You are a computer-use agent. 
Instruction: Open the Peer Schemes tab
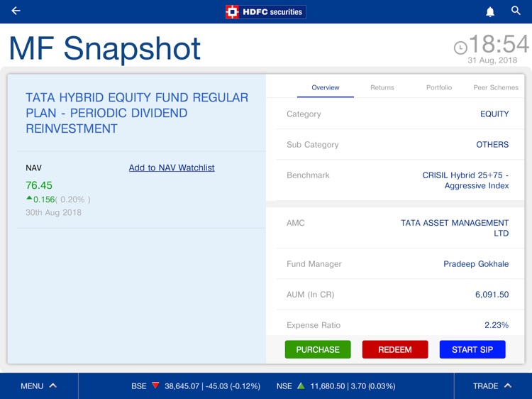coord(496,87)
